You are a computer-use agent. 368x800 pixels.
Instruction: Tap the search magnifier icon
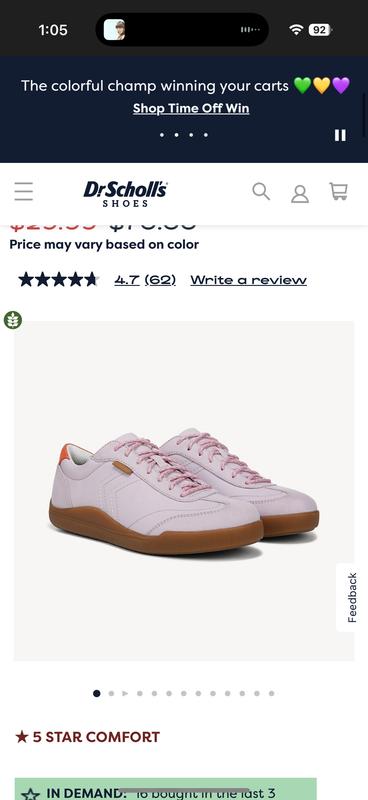261,191
